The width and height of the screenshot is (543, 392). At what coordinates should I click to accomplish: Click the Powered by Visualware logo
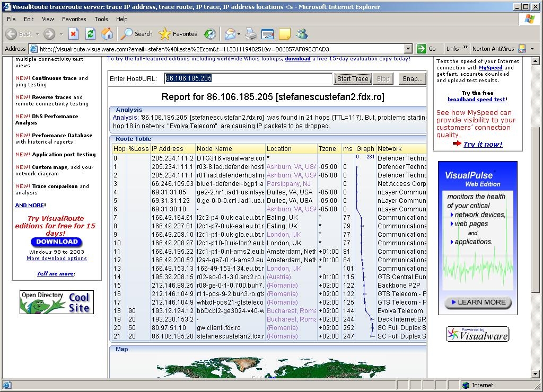[478, 334]
